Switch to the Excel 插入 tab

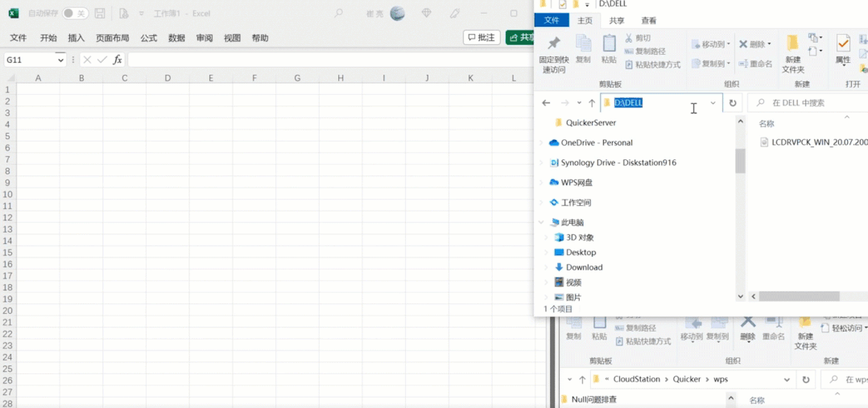tap(76, 38)
